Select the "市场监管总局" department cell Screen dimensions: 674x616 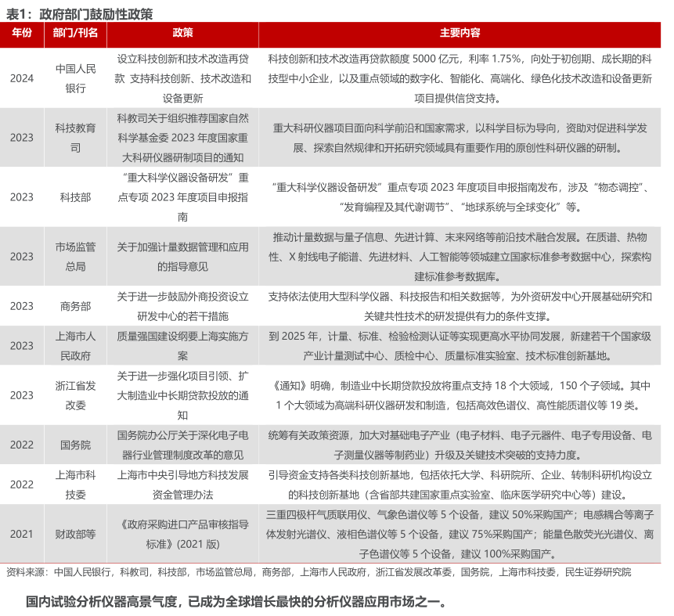[x=75, y=256]
